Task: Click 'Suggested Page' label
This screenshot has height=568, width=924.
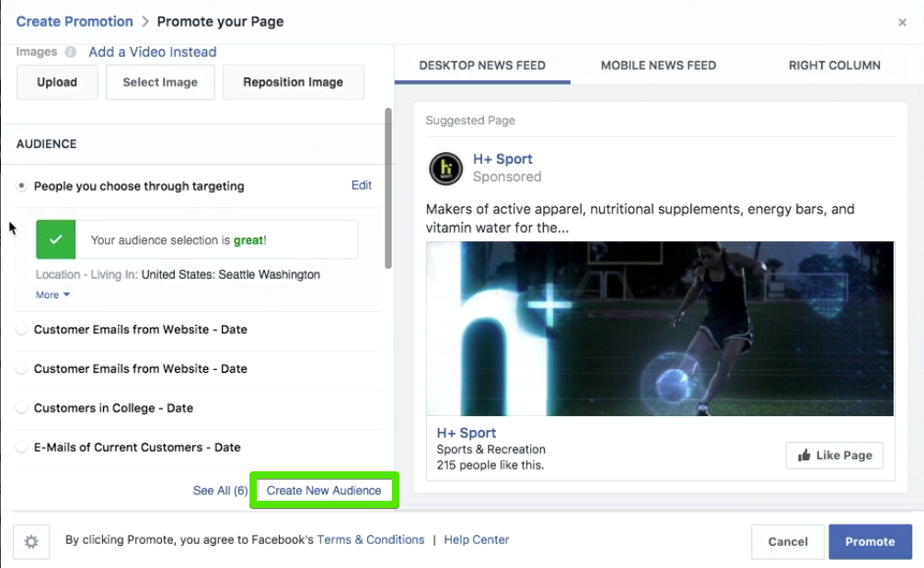Action: point(470,121)
